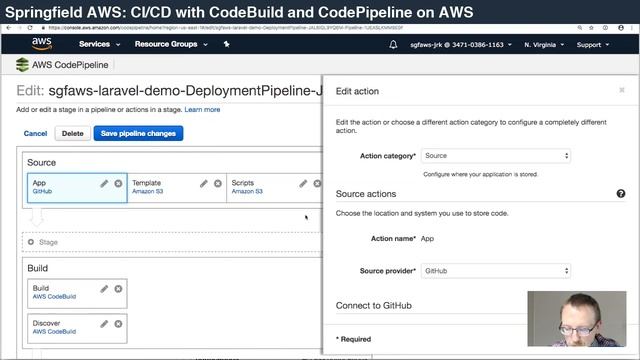Remove the Scripts Amazon S3 action
Screen dimensions: 640x360
[x=317, y=184]
